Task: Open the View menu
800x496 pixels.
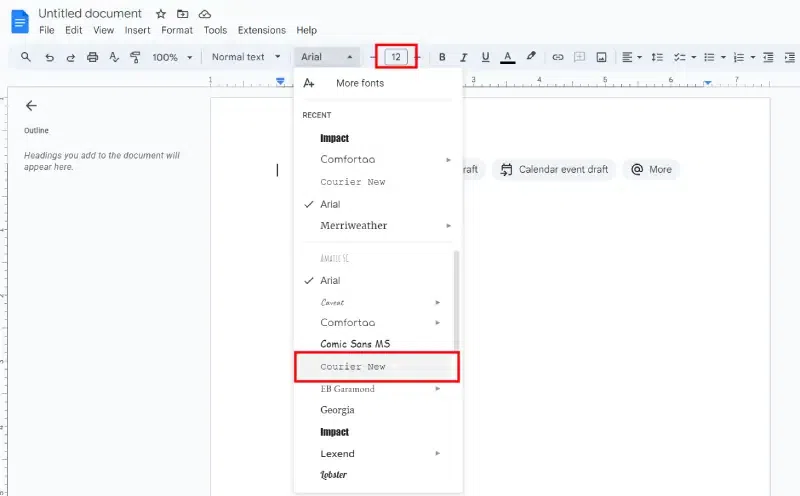Action: pyautogui.click(x=104, y=30)
